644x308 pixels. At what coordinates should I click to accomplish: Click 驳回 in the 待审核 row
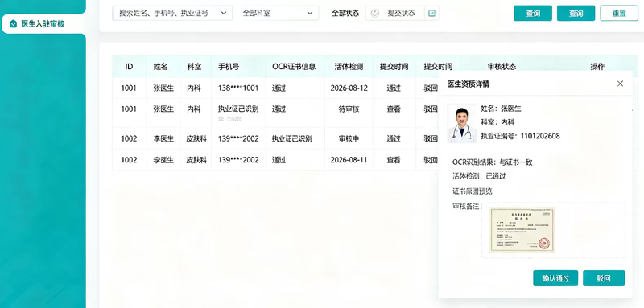point(431,109)
